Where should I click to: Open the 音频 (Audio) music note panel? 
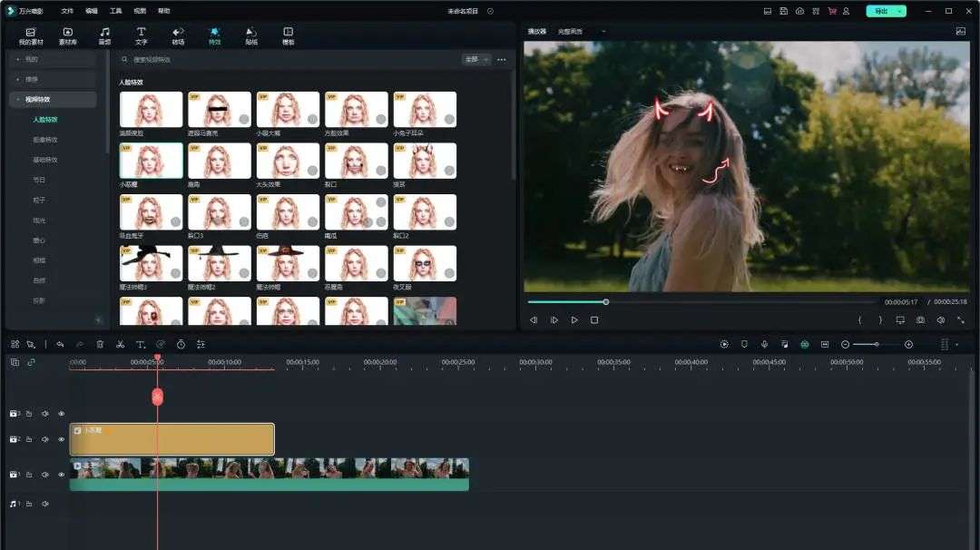pos(104,36)
